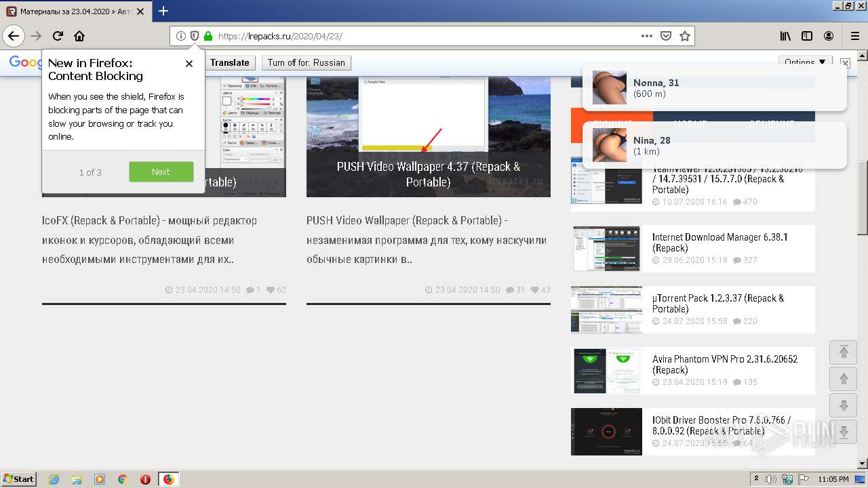Jump to page top with floating button
Viewport: 868px width, 488px height.
tap(844, 352)
